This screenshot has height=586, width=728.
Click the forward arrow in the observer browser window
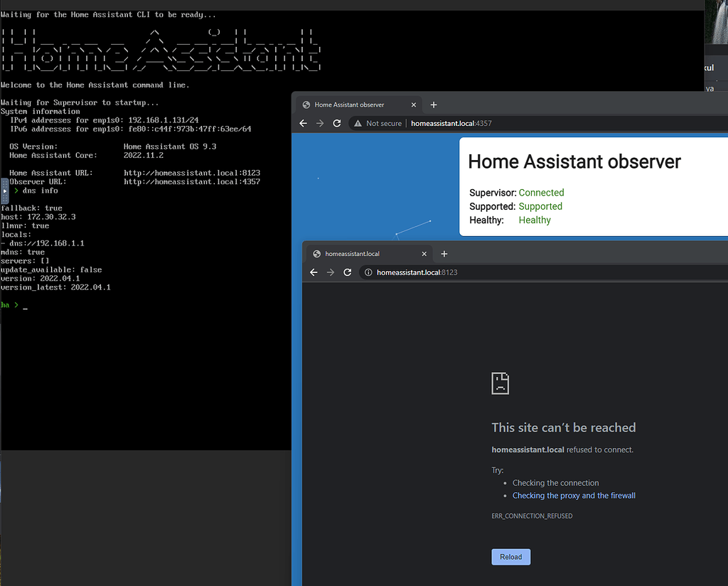[x=320, y=123]
